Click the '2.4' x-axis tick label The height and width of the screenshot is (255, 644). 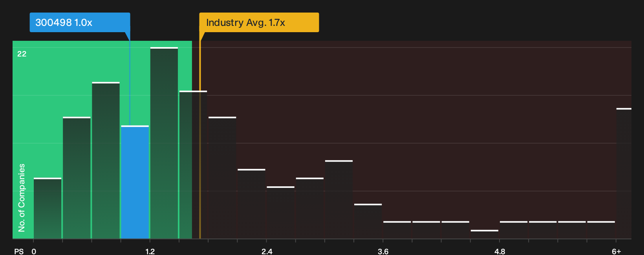[x=267, y=251]
